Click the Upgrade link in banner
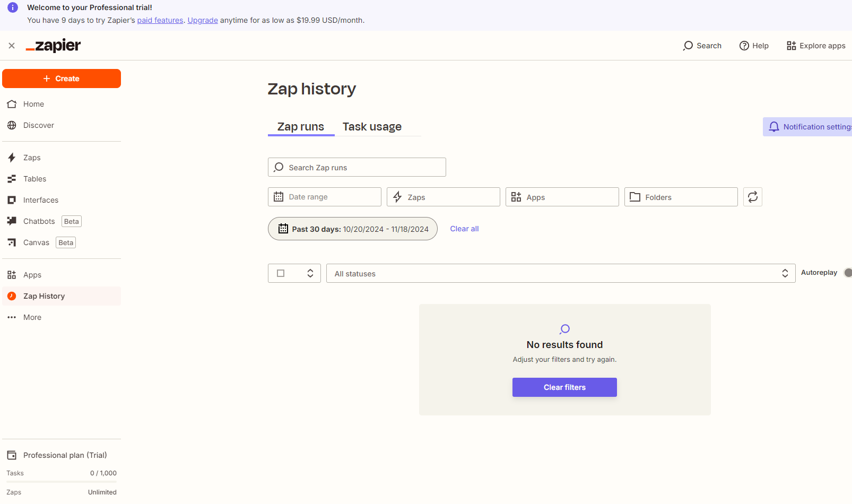 [x=203, y=20]
